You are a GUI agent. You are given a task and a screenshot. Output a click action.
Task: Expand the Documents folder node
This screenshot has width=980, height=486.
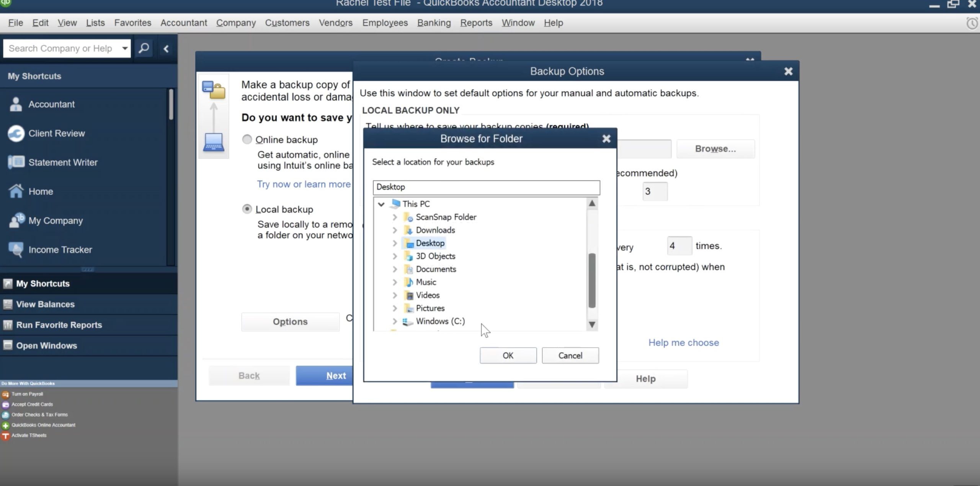pyautogui.click(x=395, y=269)
